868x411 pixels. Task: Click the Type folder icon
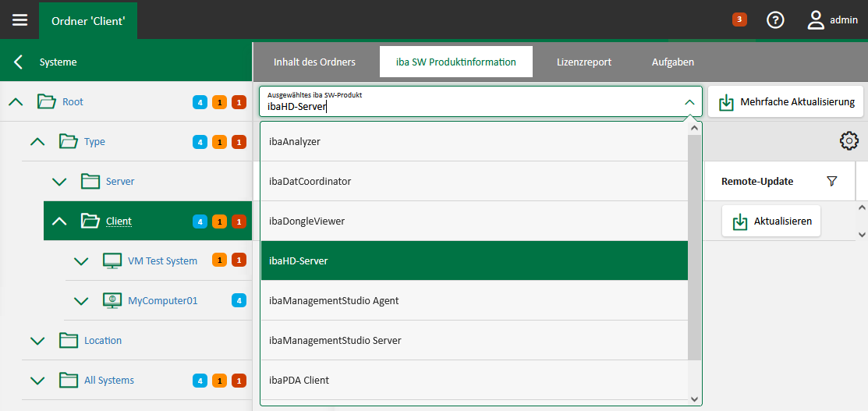(69, 142)
